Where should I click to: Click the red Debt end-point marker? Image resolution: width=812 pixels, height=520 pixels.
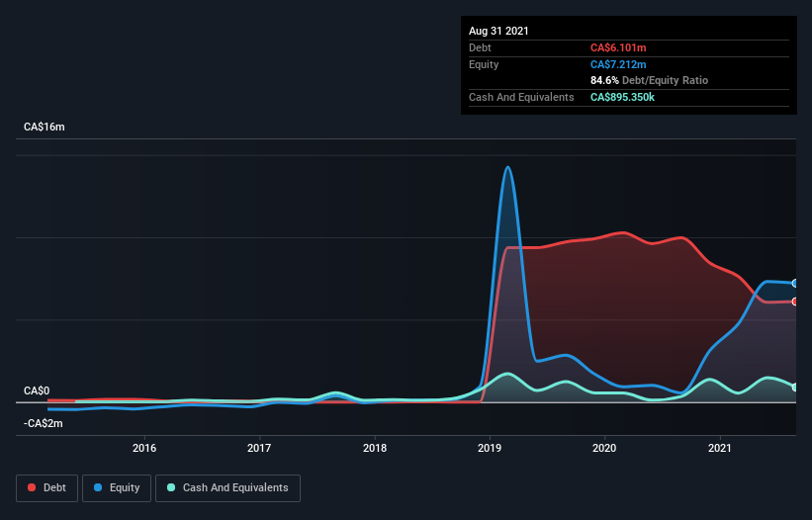[795, 302]
